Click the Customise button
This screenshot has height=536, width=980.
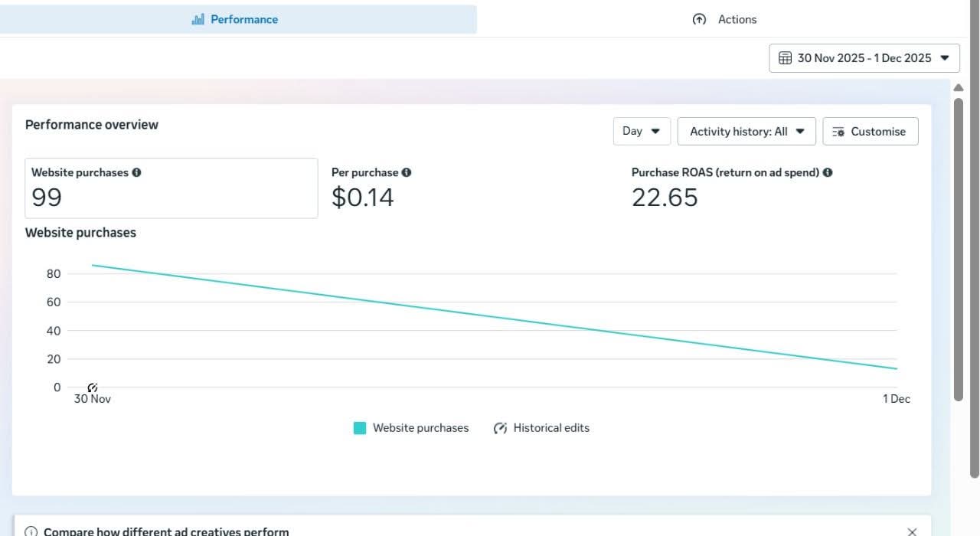coord(870,131)
